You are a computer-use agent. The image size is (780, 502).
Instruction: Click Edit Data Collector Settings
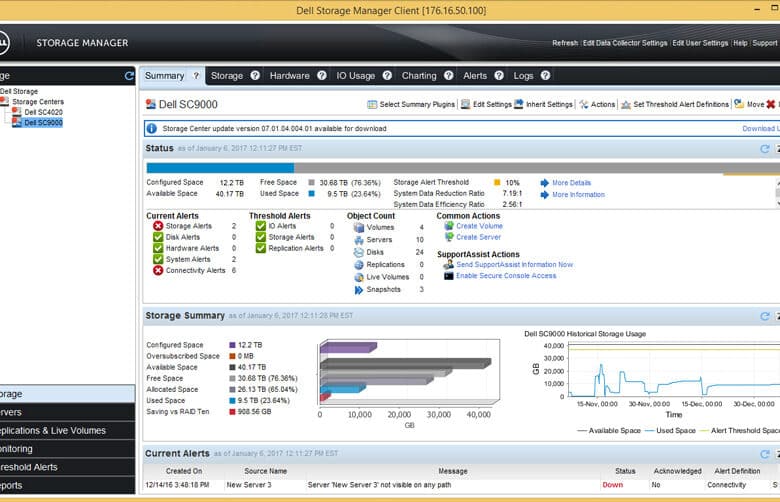625,43
